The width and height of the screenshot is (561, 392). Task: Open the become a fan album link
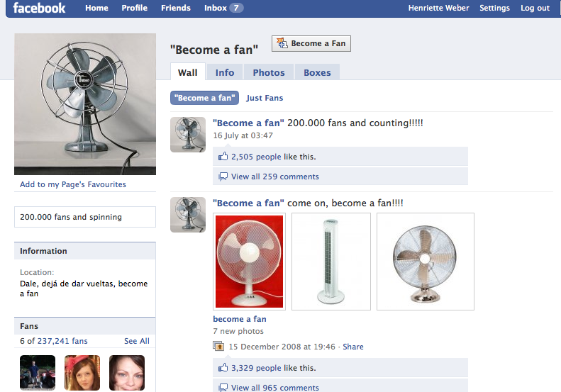point(240,319)
